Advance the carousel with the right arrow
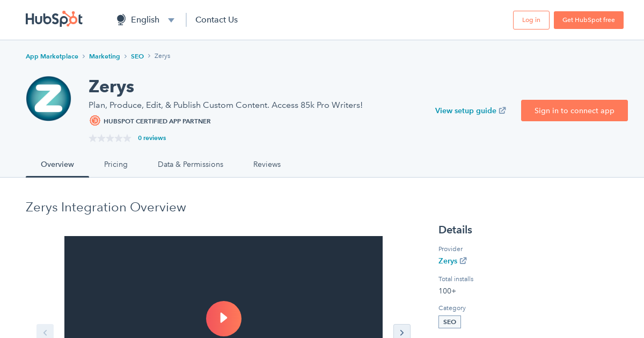The height and width of the screenshot is (338, 644). [402, 332]
